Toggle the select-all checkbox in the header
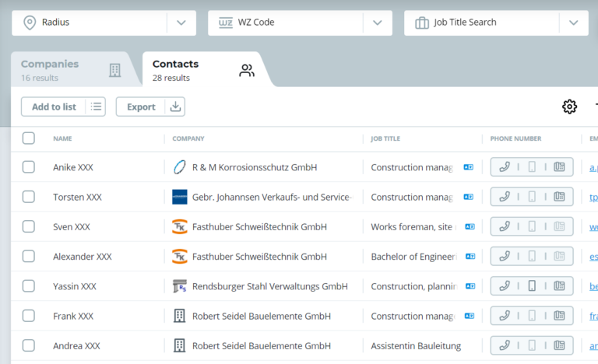This screenshot has height=364, width=598. pyautogui.click(x=29, y=138)
